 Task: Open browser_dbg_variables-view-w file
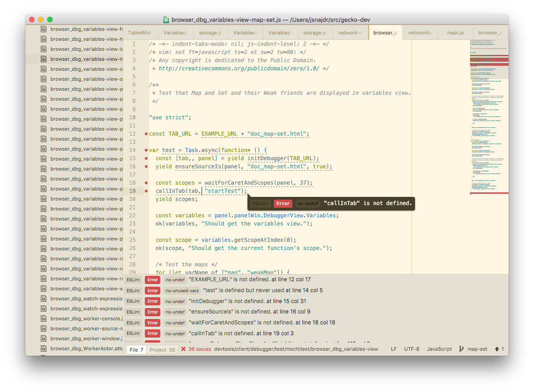click(x=86, y=289)
